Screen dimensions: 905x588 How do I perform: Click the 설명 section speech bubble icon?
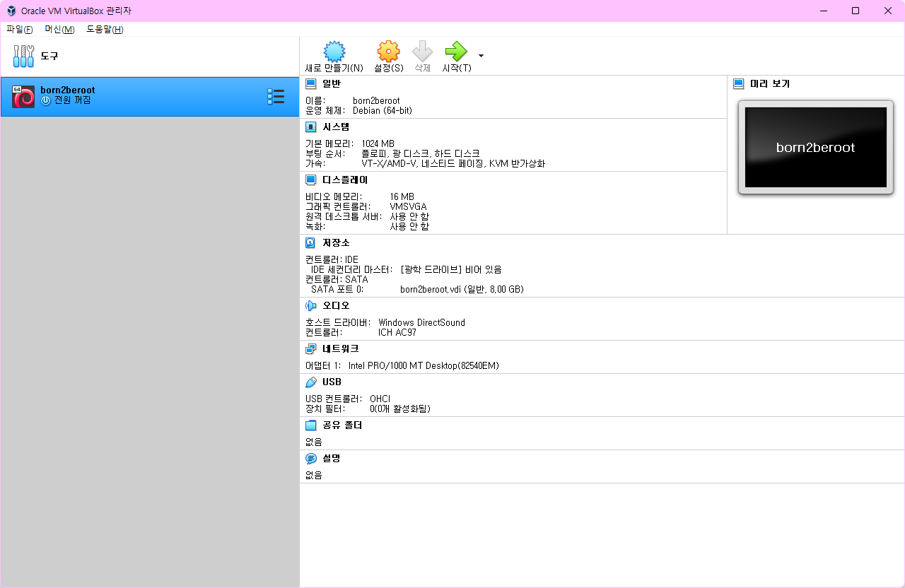pos(310,459)
